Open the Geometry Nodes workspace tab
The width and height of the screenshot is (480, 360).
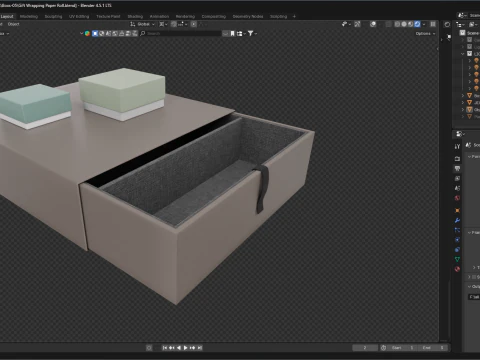pyautogui.click(x=248, y=16)
